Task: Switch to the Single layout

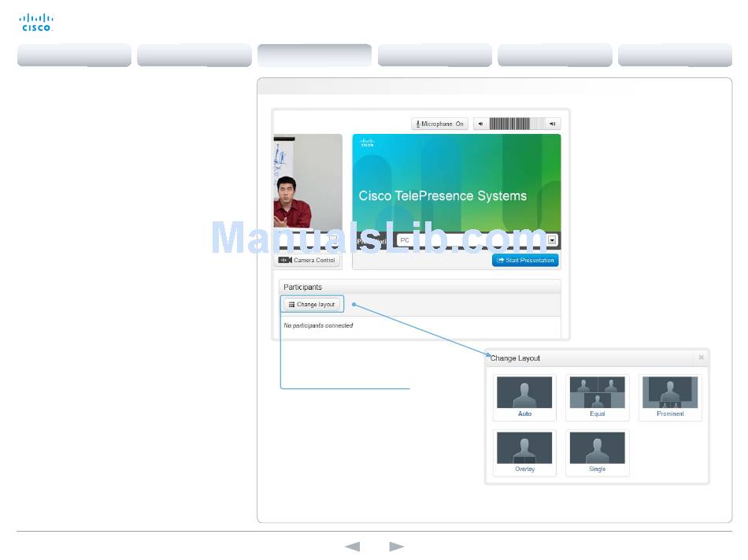Action: coord(597,452)
